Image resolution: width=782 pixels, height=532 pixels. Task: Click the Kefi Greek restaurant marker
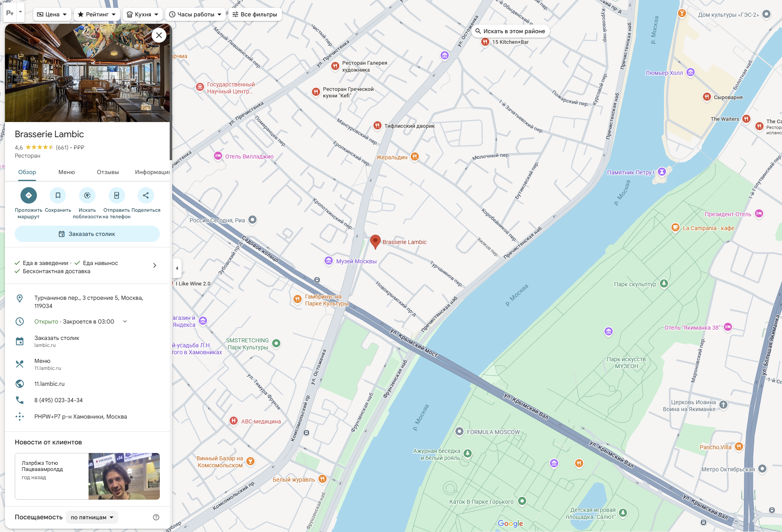point(316,92)
